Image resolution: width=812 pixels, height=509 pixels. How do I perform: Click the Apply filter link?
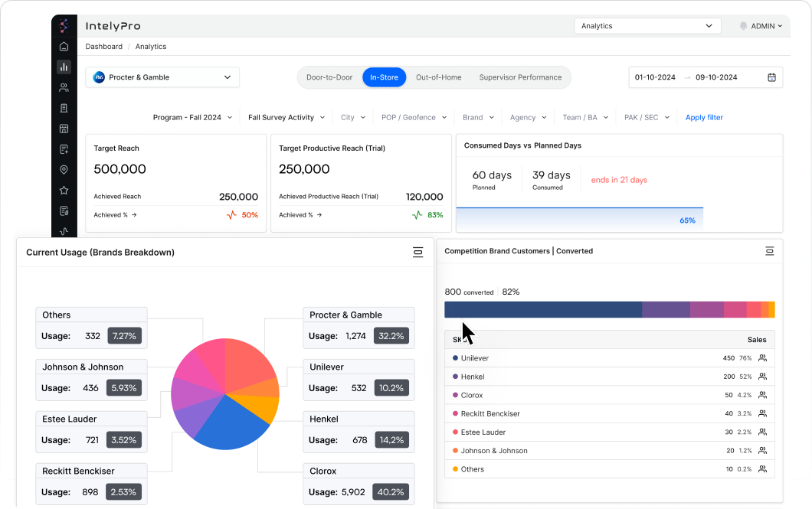click(704, 117)
